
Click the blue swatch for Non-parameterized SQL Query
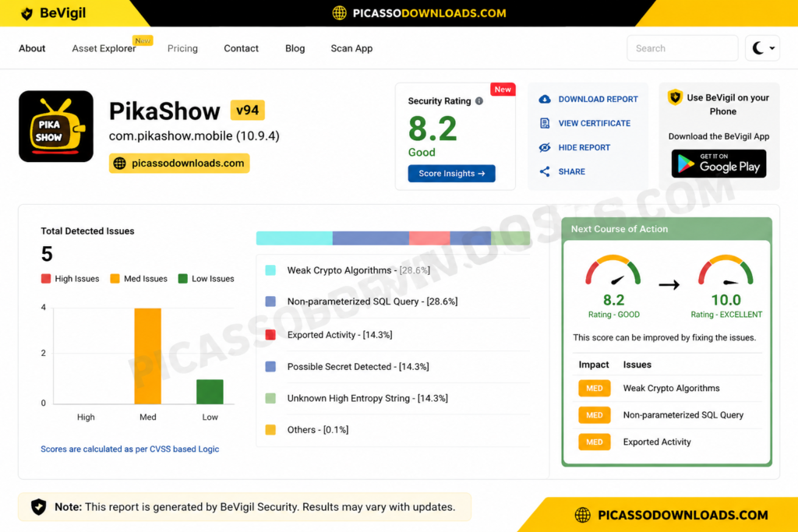pyautogui.click(x=270, y=301)
